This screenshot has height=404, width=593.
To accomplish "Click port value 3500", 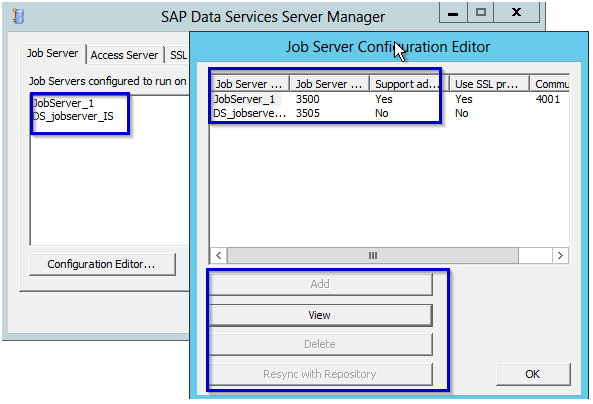I will click(307, 99).
